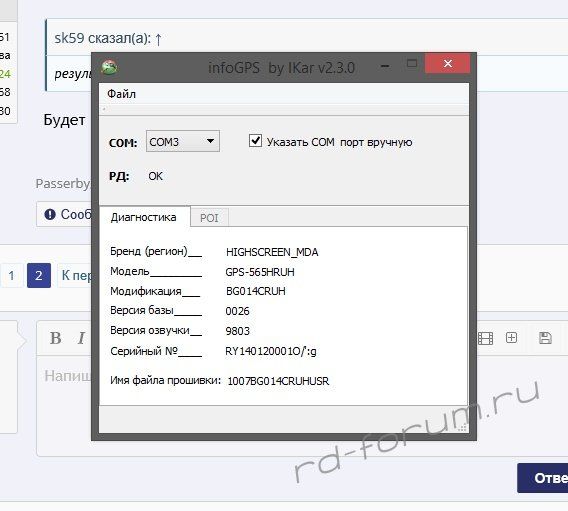
Task: Click the report button with exclamation icon
Action: [64, 214]
